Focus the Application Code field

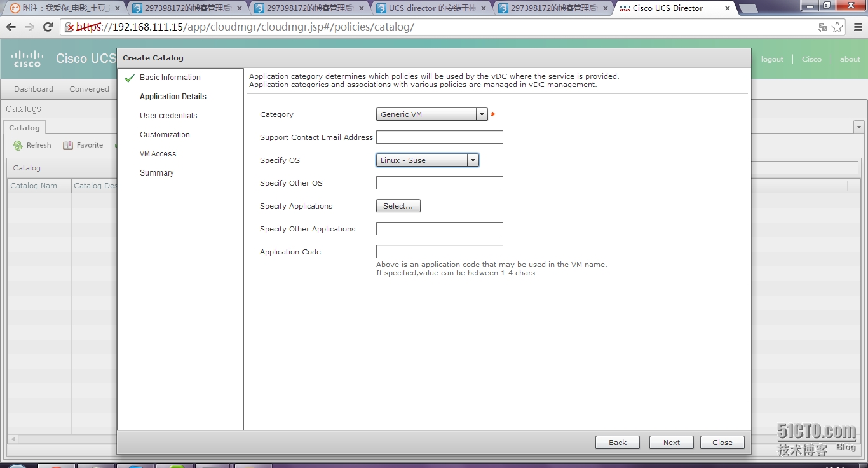coord(440,252)
